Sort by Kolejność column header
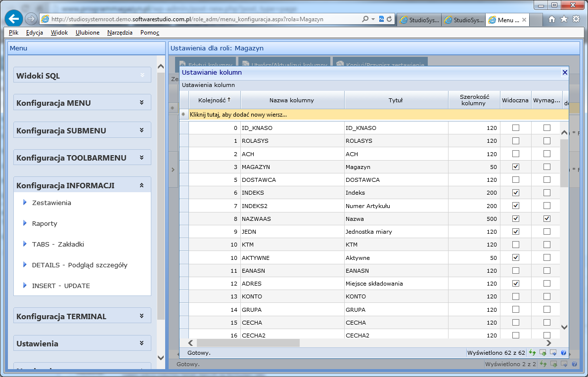Image resolution: width=588 pixels, height=377 pixels. pos(215,100)
